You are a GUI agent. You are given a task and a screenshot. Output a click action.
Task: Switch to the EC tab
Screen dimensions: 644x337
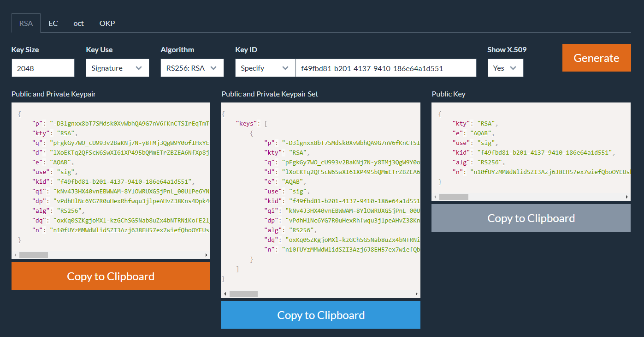click(x=53, y=23)
